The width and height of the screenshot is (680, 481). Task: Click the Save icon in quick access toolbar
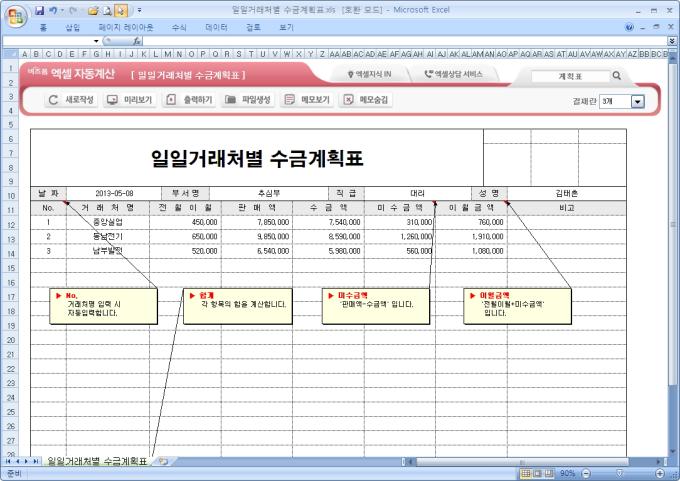[40, 10]
